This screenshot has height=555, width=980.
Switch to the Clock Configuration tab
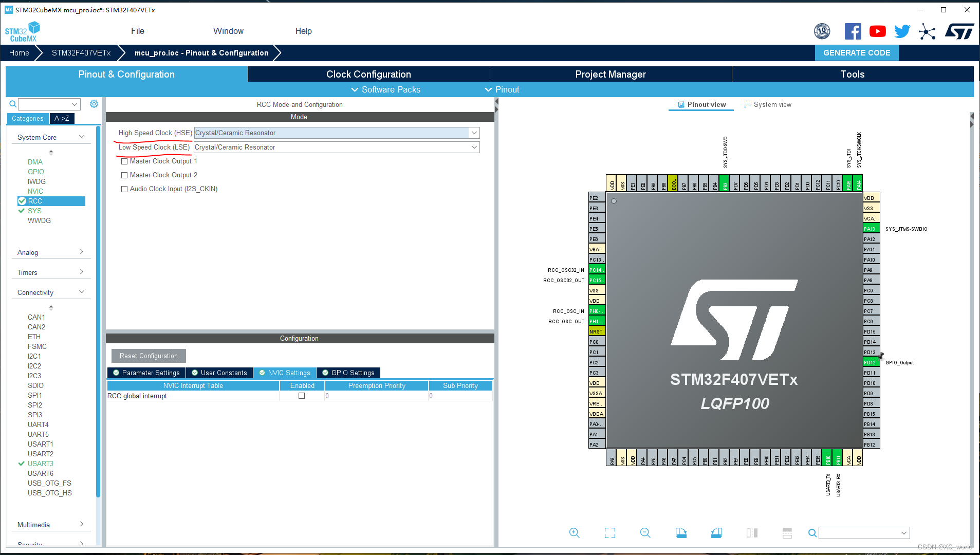click(x=368, y=74)
